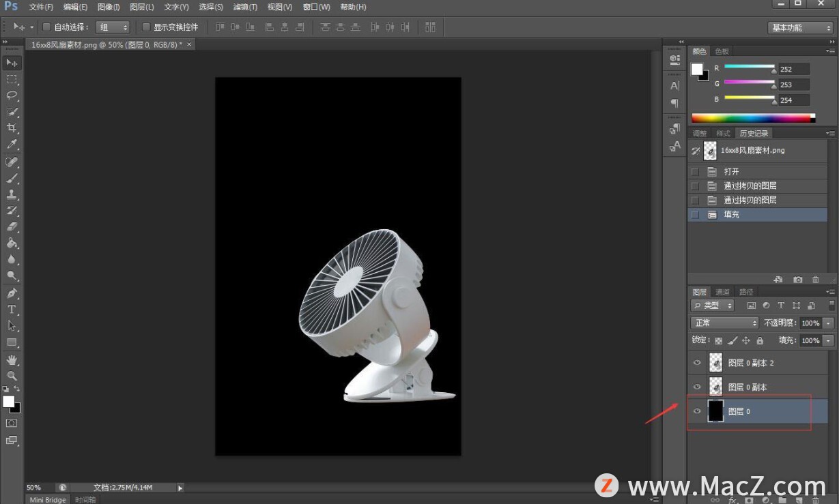Open the fill slider dropdown arrow
Image resolution: width=839 pixels, height=504 pixels.
click(829, 340)
